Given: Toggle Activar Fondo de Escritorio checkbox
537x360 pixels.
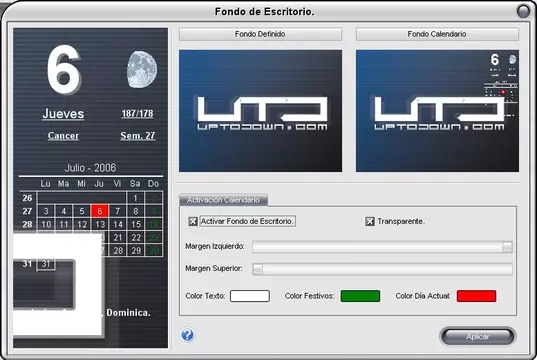Looking at the screenshot, I should 193,222.
